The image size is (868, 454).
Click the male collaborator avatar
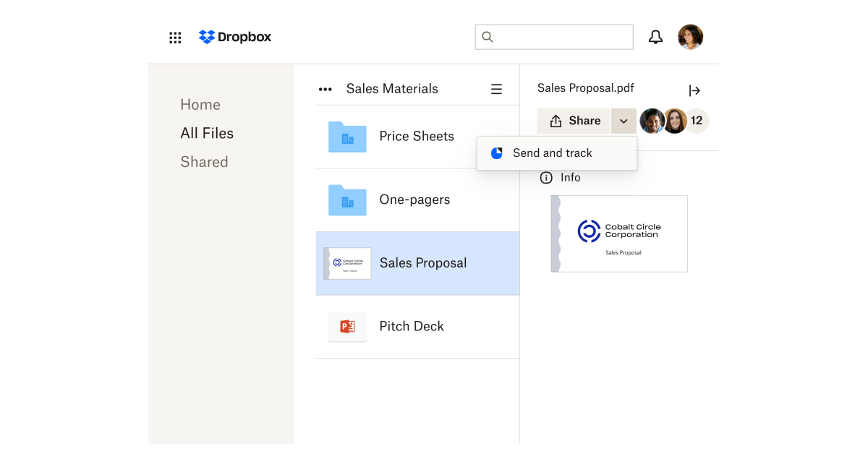652,121
